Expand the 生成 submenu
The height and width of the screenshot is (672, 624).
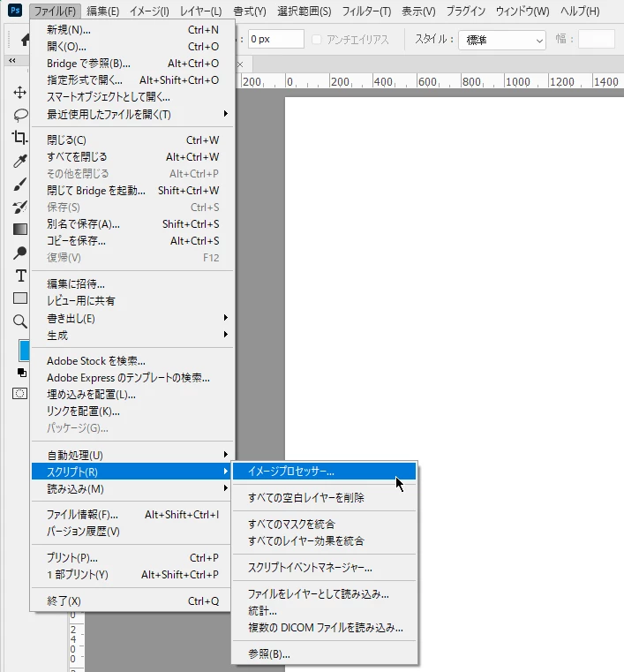[x=132, y=336]
